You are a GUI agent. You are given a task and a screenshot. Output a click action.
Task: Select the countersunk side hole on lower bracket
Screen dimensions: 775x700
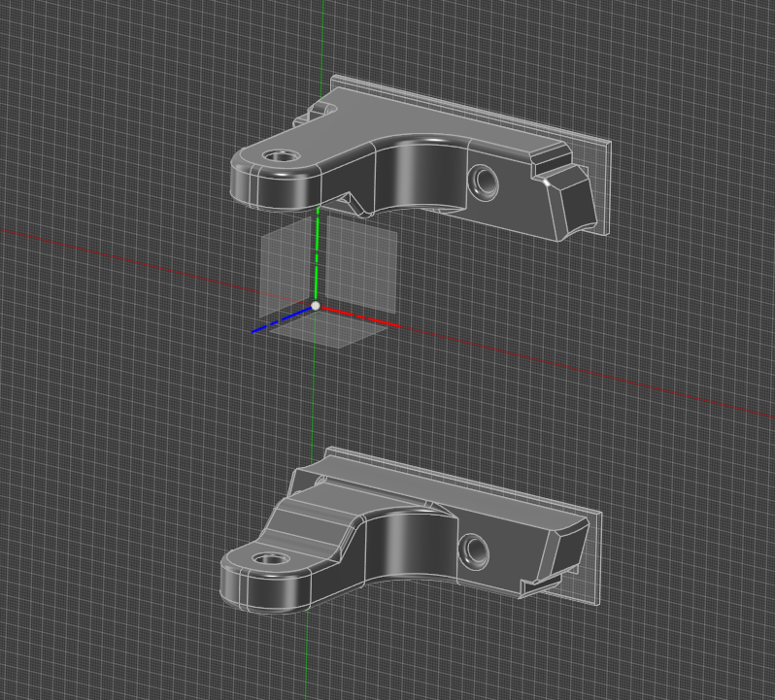click(x=474, y=551)
